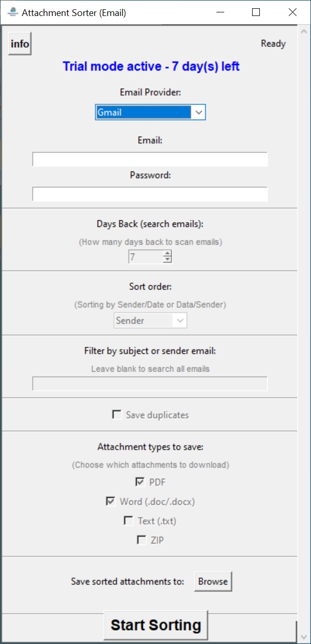Focus the Password input field
311x644 pixels.
click(150, 194)
